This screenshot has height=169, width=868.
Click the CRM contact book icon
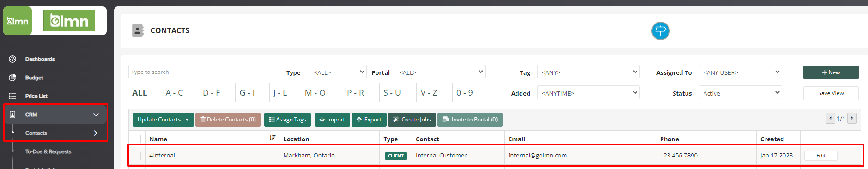12,115
